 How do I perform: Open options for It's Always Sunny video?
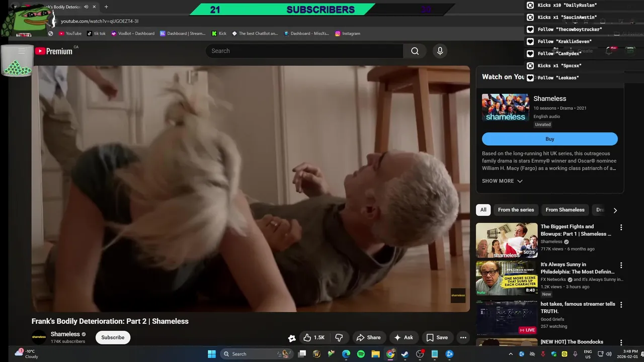tap(621, 265)
